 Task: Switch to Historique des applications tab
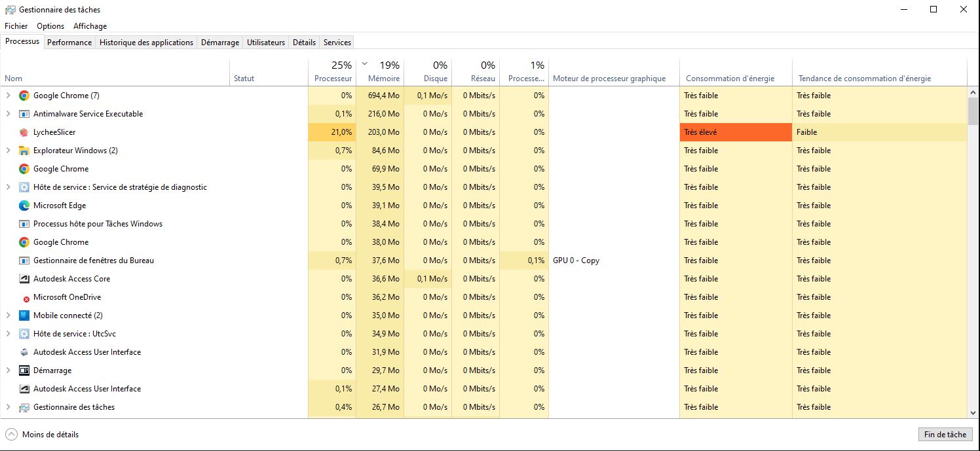pyautogui.click(x=147, y=43)
